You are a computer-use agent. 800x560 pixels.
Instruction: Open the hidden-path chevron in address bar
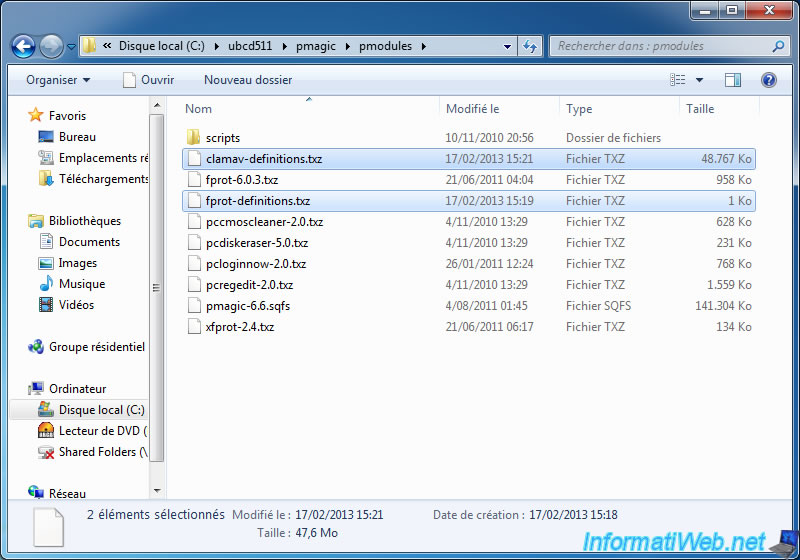107,46
